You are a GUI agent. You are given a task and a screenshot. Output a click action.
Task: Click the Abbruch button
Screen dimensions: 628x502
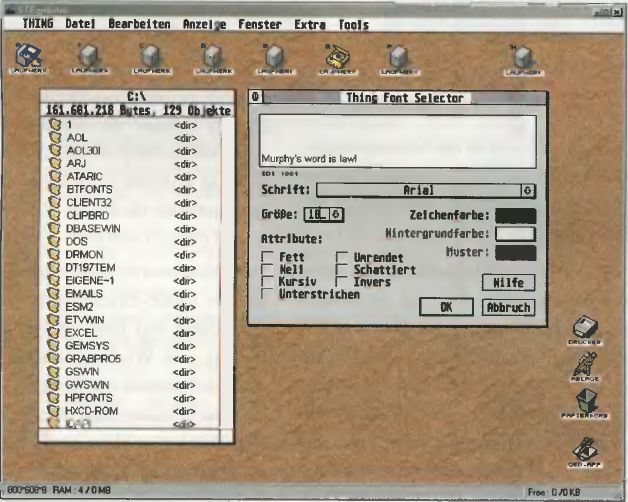tap(508, 307)
